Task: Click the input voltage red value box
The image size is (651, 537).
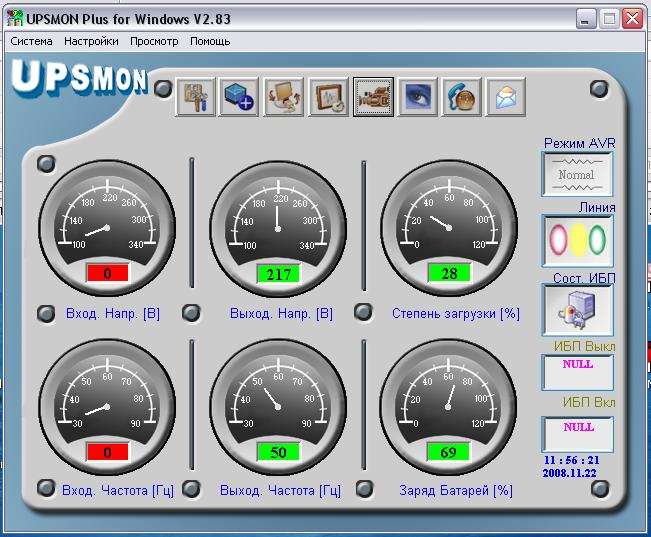Action: pos(106,273)
